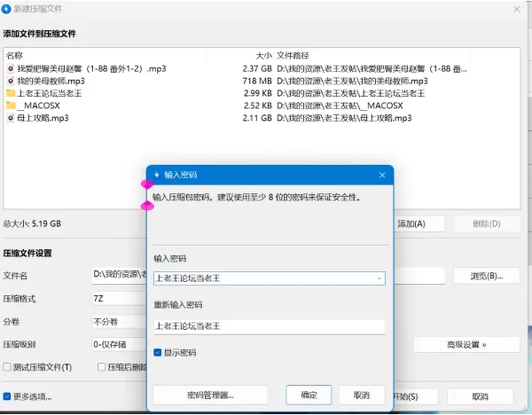Click the 文件名 path field

coord(120,274)
